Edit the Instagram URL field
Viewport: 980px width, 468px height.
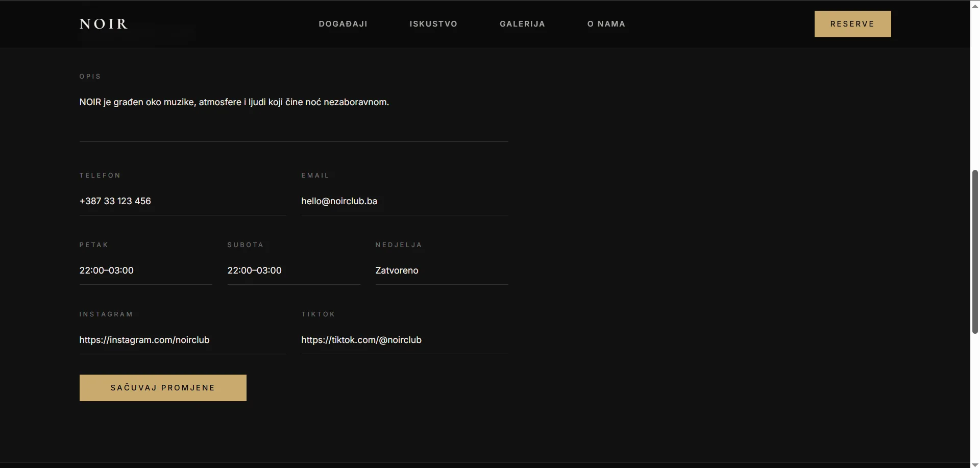click(x=183, y=340)
